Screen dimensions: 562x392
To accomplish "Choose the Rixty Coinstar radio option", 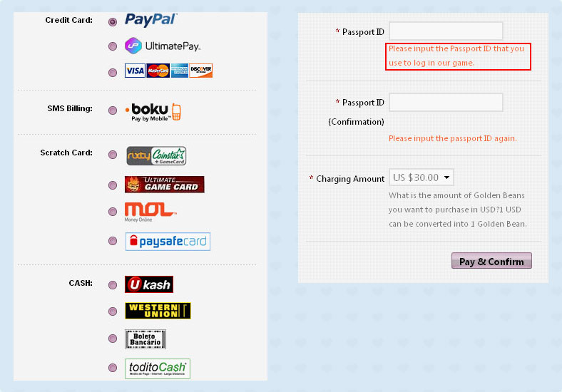I will tap(113, 155).
